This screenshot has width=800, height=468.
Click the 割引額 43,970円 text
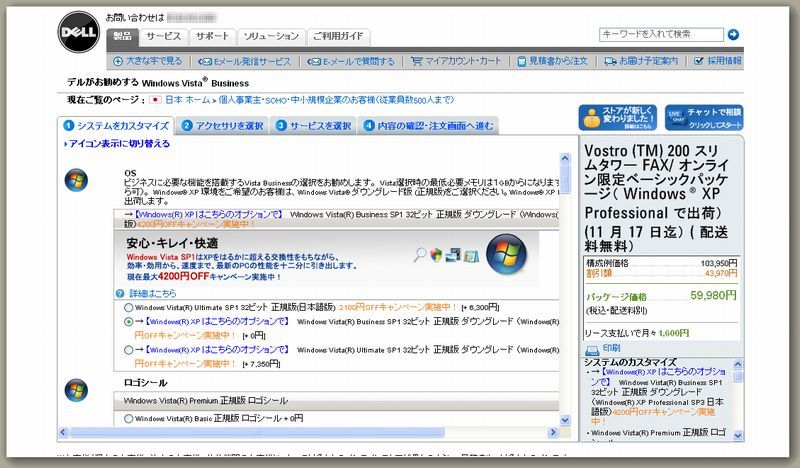pos(661,274)
